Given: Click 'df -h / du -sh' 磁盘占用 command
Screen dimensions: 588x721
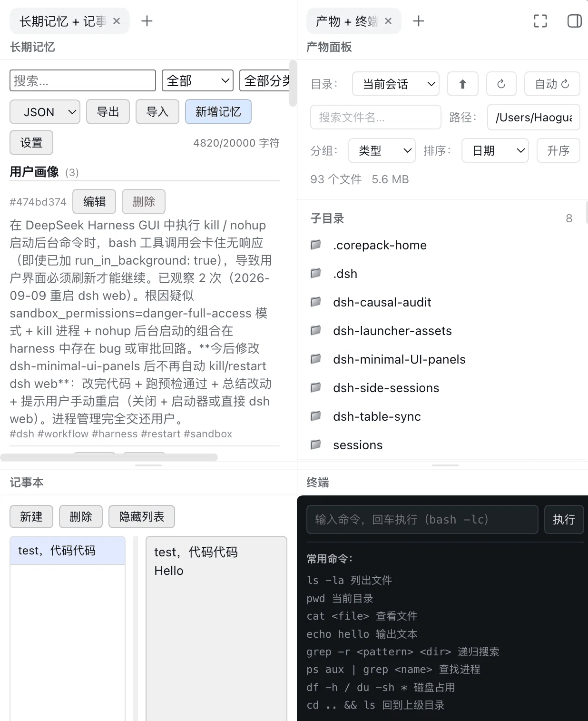Looking at the screenshot, I should tap(381, 687).
